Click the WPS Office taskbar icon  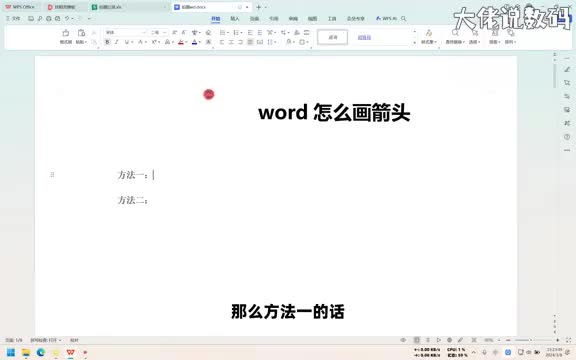[x=71, y=353]
